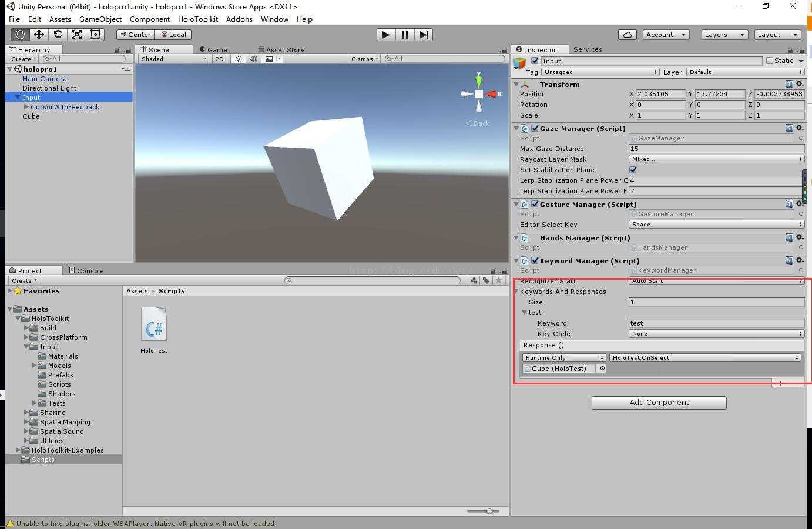This screenshot has height=529, width=812.
Task: Click search by type icon in Project
Action: pos(474,280)
